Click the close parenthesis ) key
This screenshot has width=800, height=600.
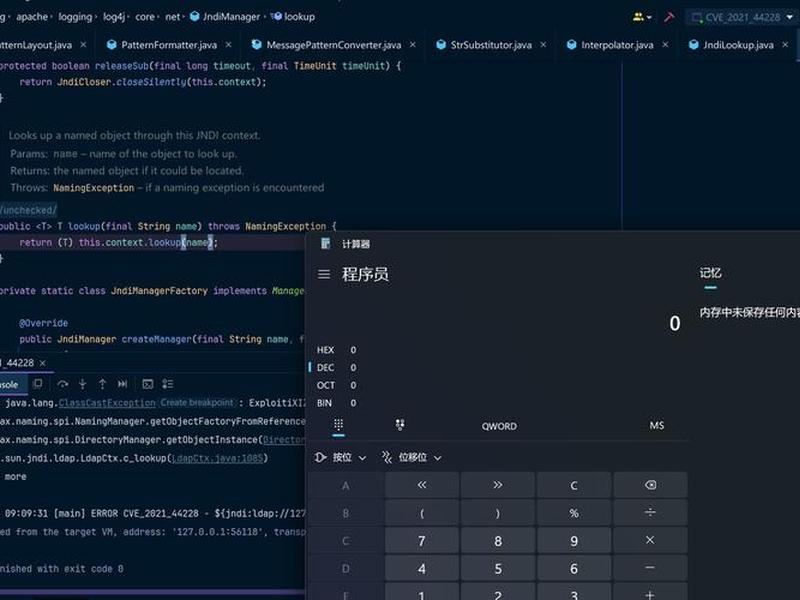tap(498, 513)
